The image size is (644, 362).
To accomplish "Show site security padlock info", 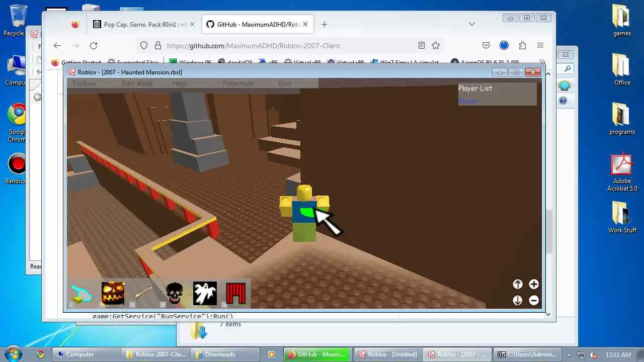I will click(x=157, y=45).
